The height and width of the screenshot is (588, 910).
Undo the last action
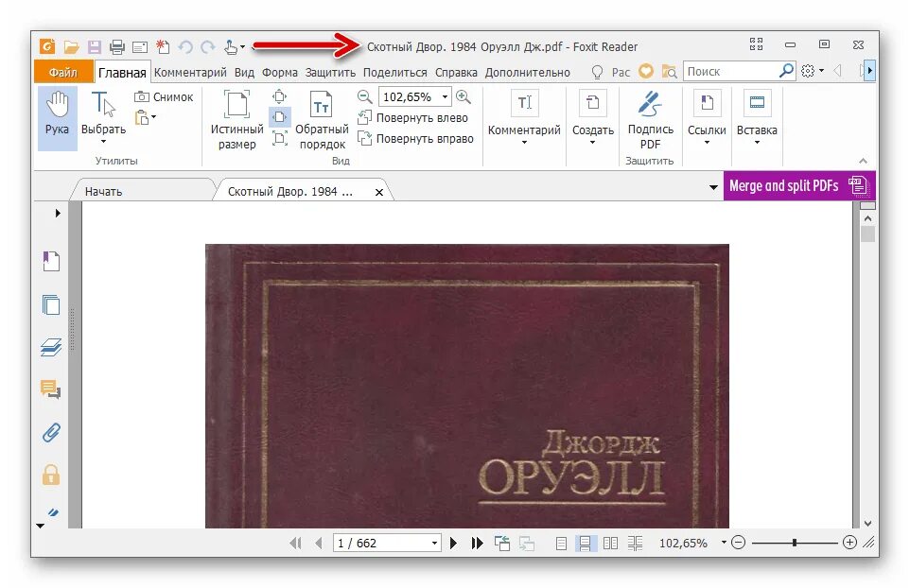click(185, 47)
